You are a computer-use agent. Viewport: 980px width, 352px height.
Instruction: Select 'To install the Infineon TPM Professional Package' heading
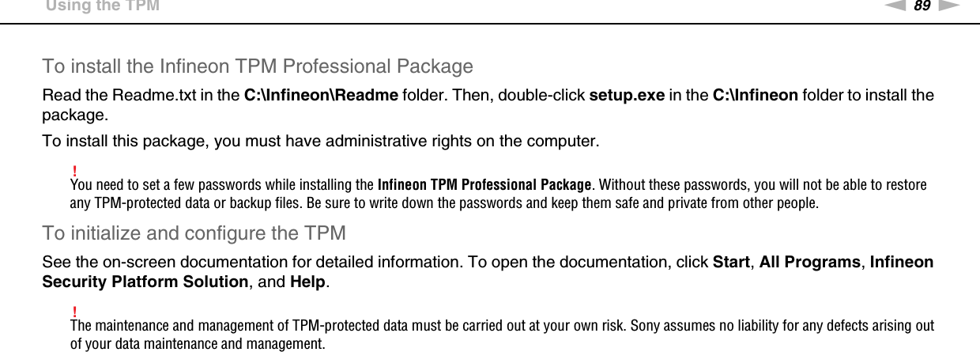pyautogui.click(x=258, y=66)
